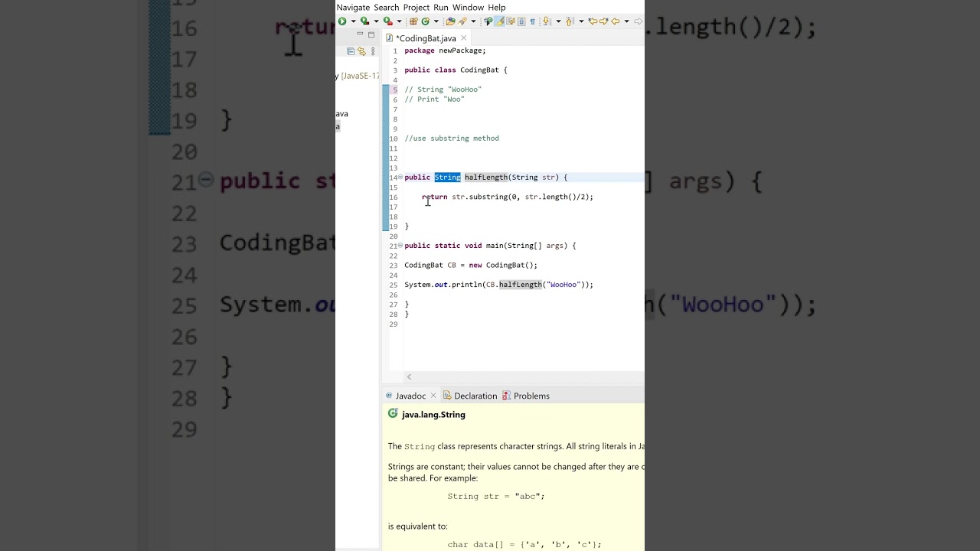
Task: Click the highlighted String return type on line 14
Action: coord(448,178)
